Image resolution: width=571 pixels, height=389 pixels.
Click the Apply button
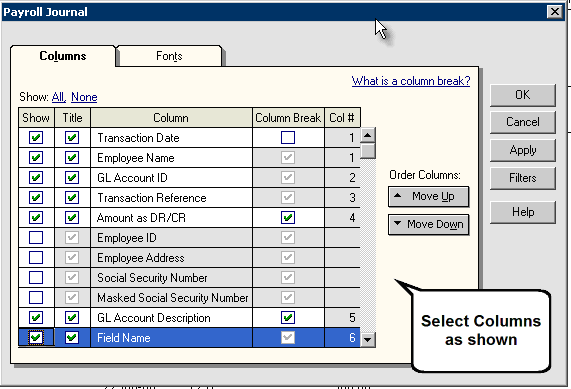coord(523,150)
